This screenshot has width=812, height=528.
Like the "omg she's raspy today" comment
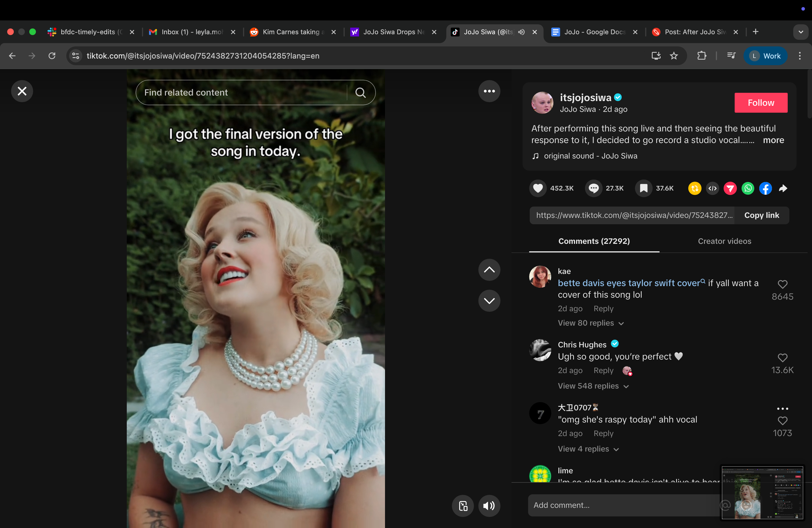tap(783, 421)
